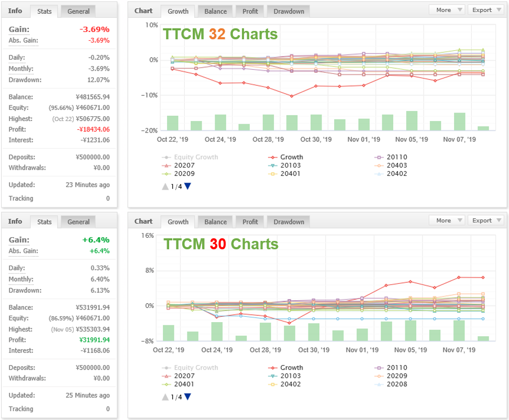Toggle Equity Growth series in top chart legend
Screen dimensions: 509x420
pyautogui.click(x=190, y=157)
